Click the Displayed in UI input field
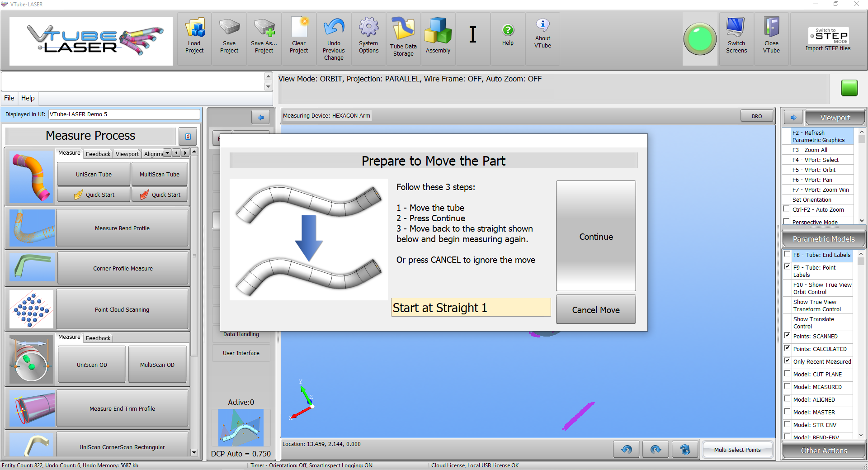 pos(124,114)
